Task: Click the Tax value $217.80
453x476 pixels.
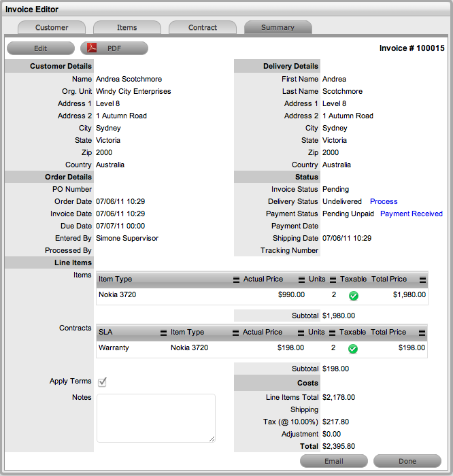Action: tap(335, 422)
